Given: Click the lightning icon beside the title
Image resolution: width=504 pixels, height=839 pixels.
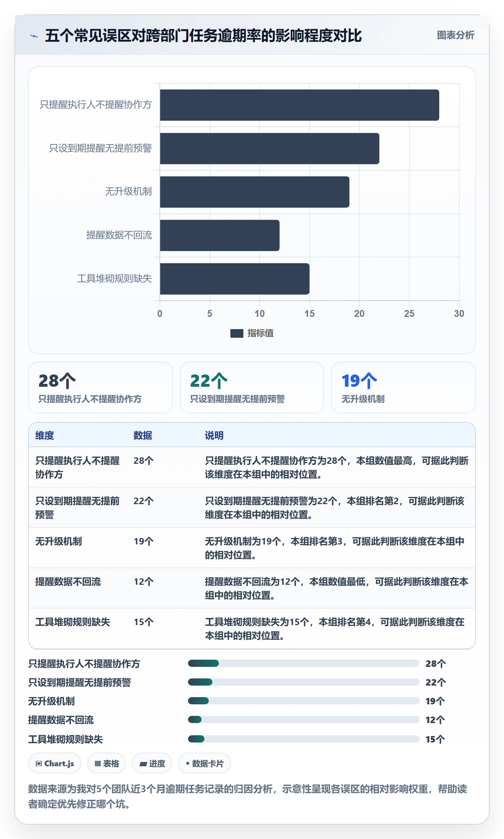Looking at the screenshot, I should (x=34, y=36).
